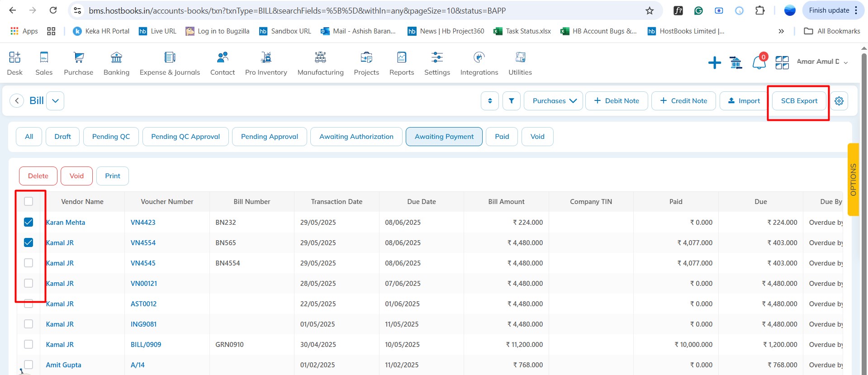Viewport: 868px width, 375px height.
Task: Check the AST0012 row checkbox
Action: [x=28, y=304]
